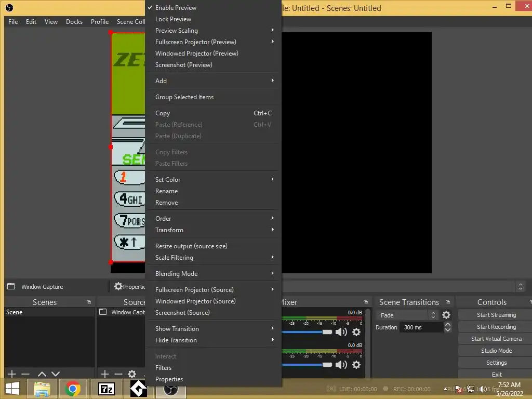Click Start Streaming button
Screen dimensions: 532x399
click(496, 315)
